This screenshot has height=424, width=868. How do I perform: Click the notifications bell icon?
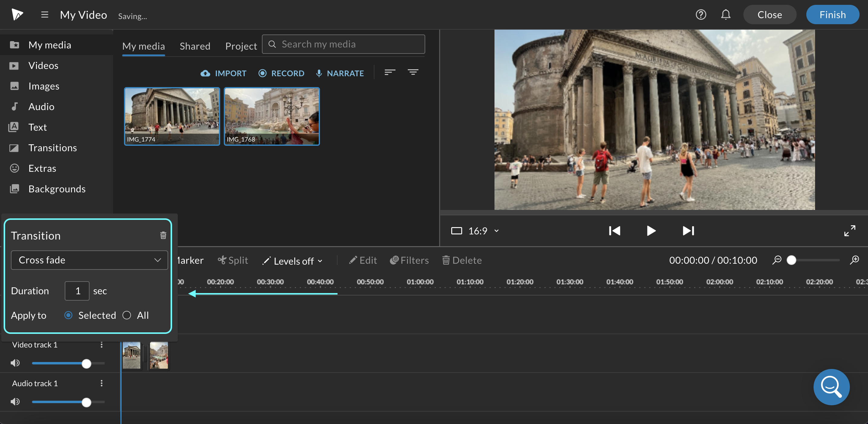point(726,15)
